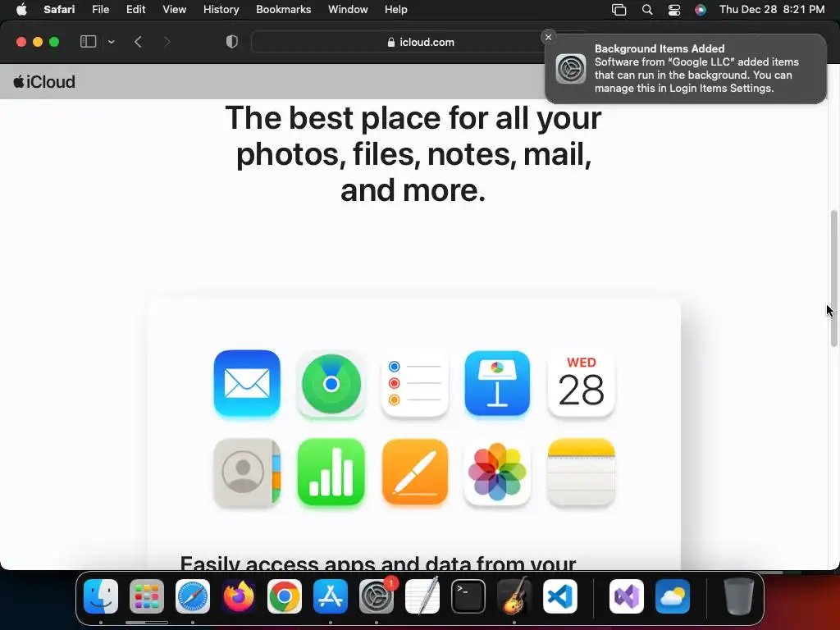Screen dimensions: 840x630
Task: Open the Find My icon on iCloud page
Action: coord(331,384)
